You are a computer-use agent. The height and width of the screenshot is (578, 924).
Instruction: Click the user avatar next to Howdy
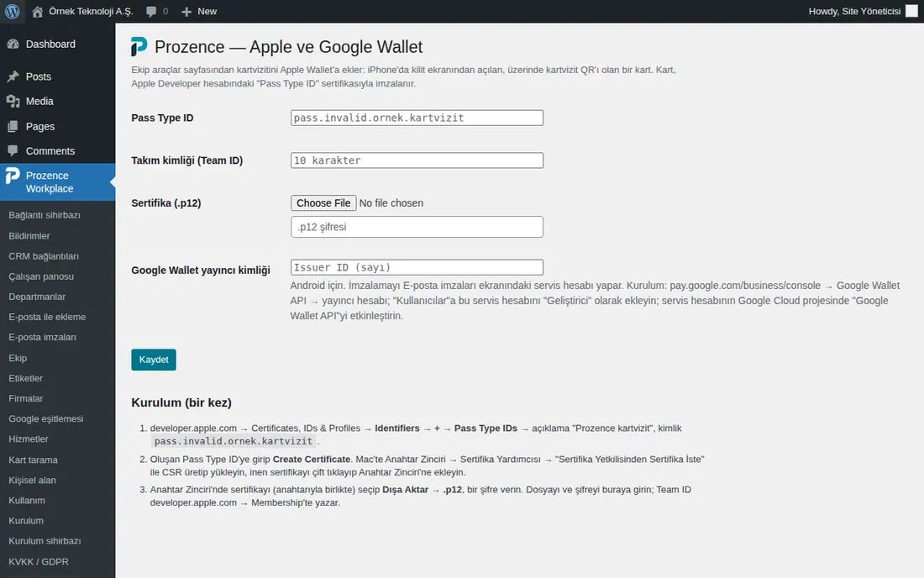point(911,11)
